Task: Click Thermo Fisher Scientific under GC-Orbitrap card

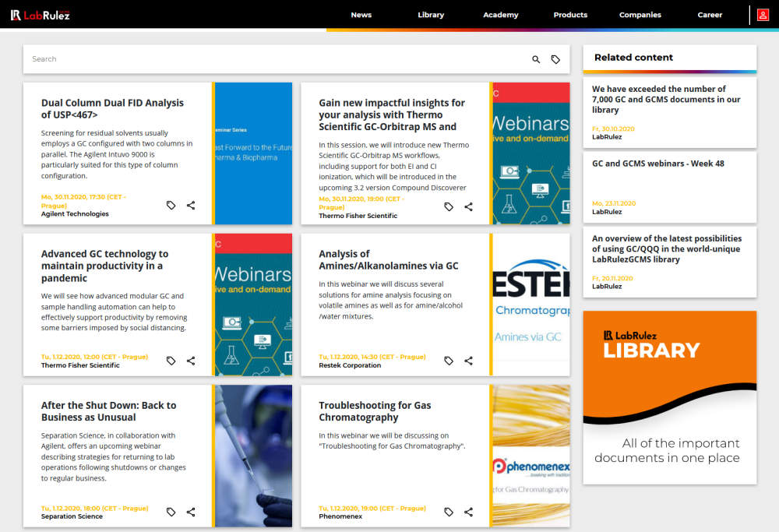Action: tap(358, 216)
